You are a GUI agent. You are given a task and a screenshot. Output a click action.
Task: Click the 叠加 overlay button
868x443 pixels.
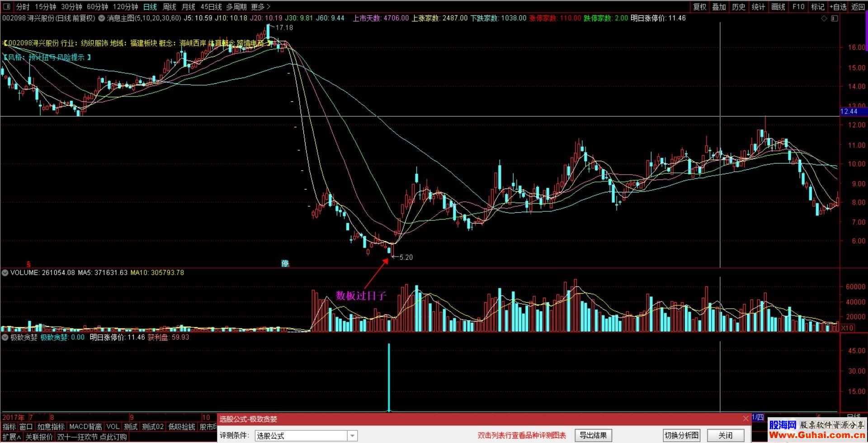(x=719, y=7)
